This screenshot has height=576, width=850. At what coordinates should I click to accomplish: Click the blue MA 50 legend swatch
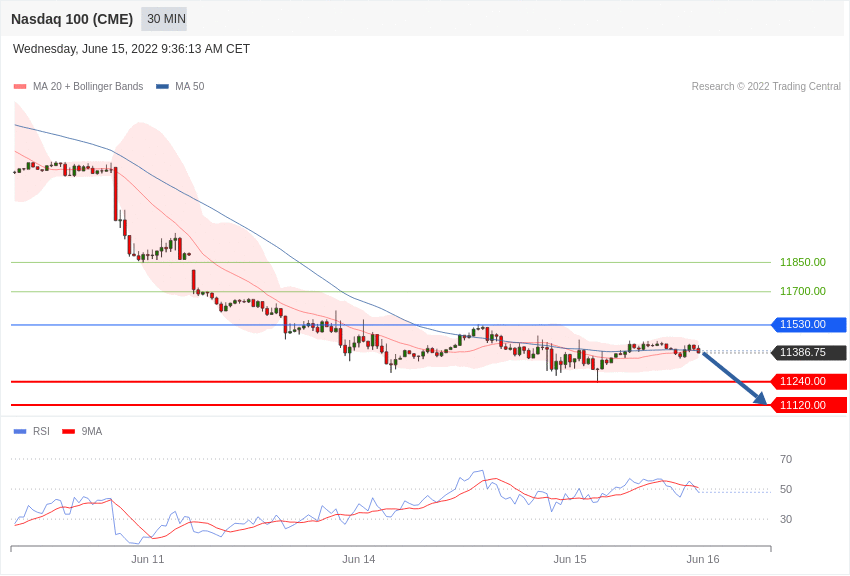click(x=162, y=87)
